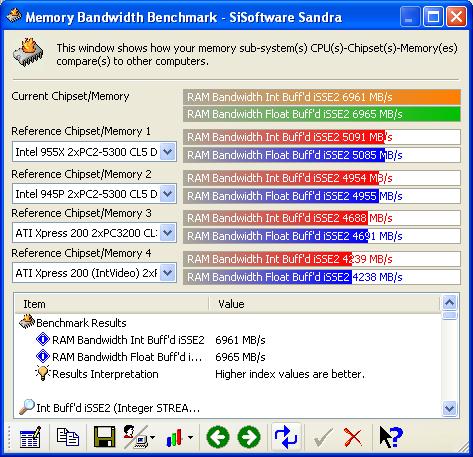The width and height of the screenshot is (473, 457).
Task: Click the Benchmark Results chip icon
Action: pos(27,322)
